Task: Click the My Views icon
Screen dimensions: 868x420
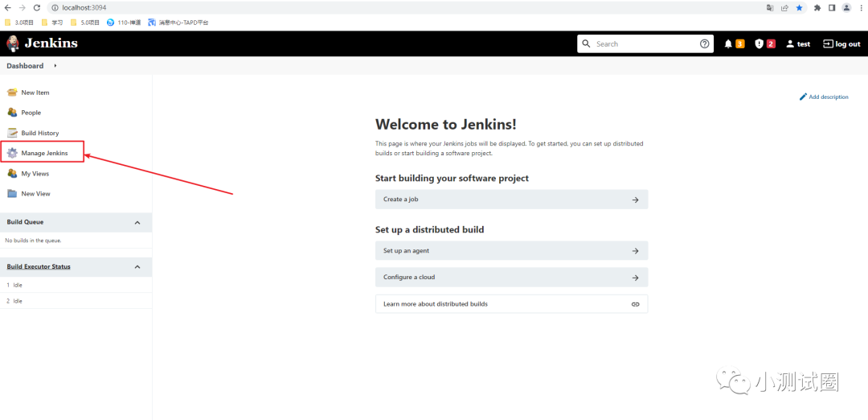Action: tap(12, 174)
